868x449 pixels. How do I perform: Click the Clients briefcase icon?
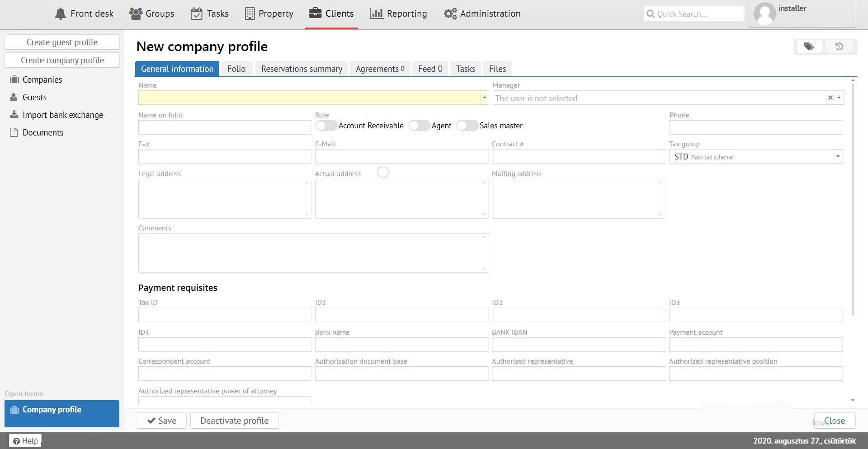click(x=315, y=13)
